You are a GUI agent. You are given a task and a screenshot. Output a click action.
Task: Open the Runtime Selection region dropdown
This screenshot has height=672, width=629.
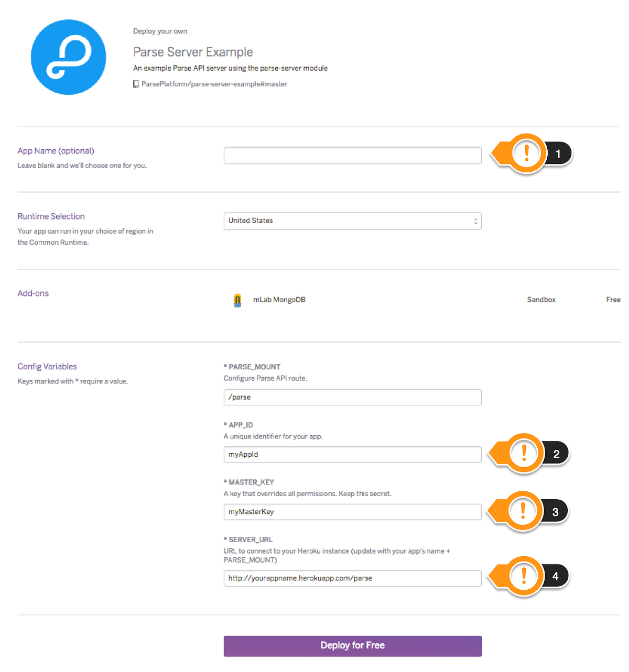coord(352,221)
